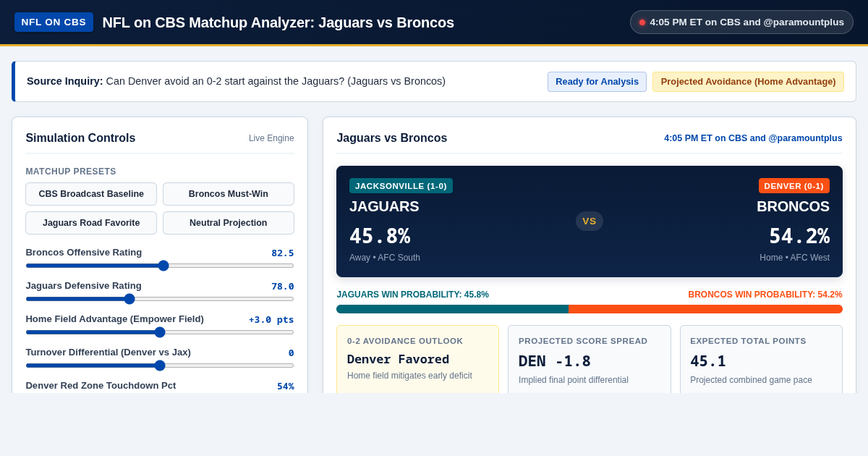
Task: Click the JAGUARS WIN PROBABILITY: 45.8% label
Action: tap(412, 295)
